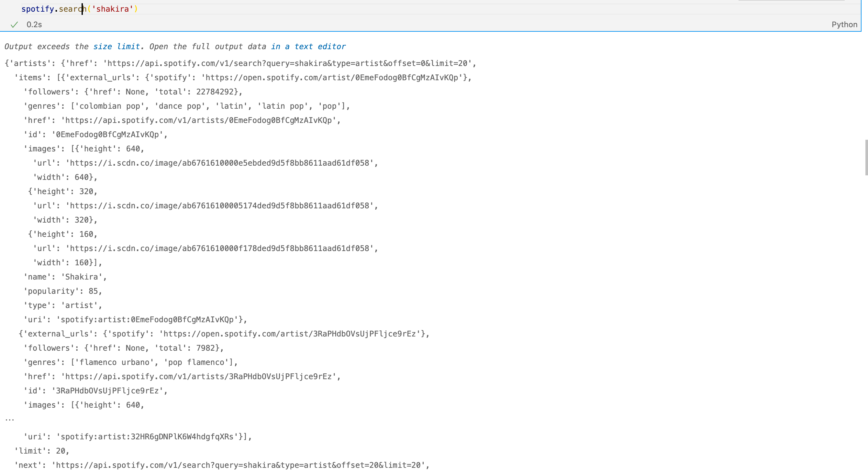868x473 pixels.
Task: Click the truncated output ellipsis '...'
Action: (x=9, y=419)
